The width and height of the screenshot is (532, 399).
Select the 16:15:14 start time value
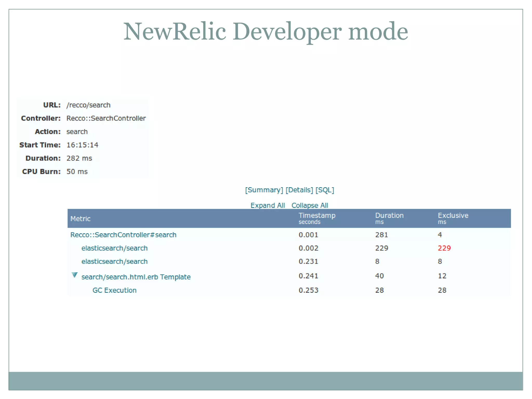(x=82, y=145)
